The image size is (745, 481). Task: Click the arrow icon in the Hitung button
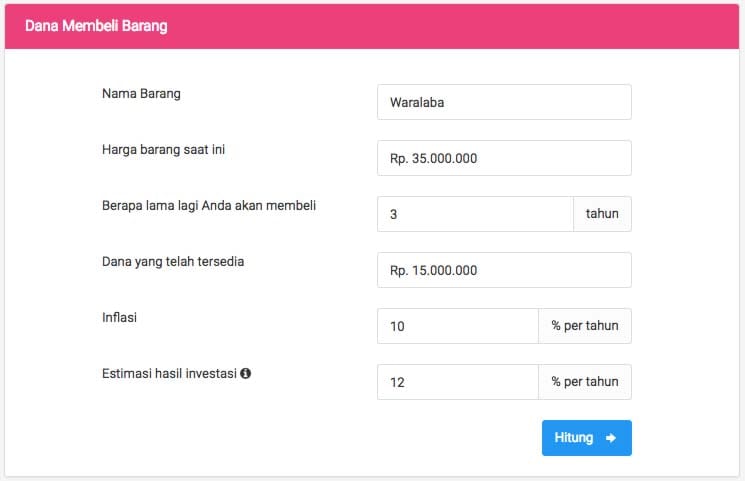tap(611, 438)
